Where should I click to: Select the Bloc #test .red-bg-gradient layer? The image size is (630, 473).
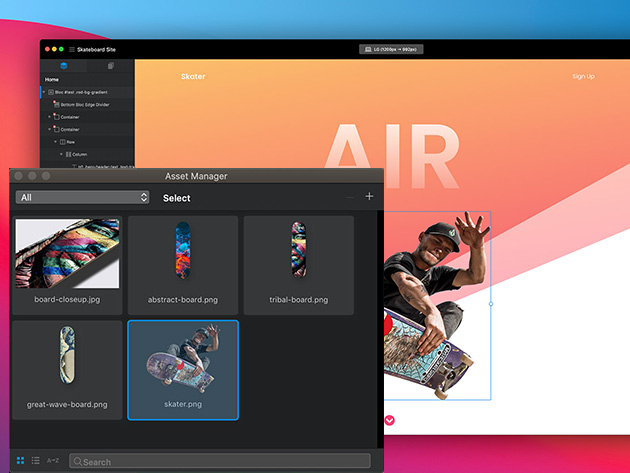(x=87, y=92)
